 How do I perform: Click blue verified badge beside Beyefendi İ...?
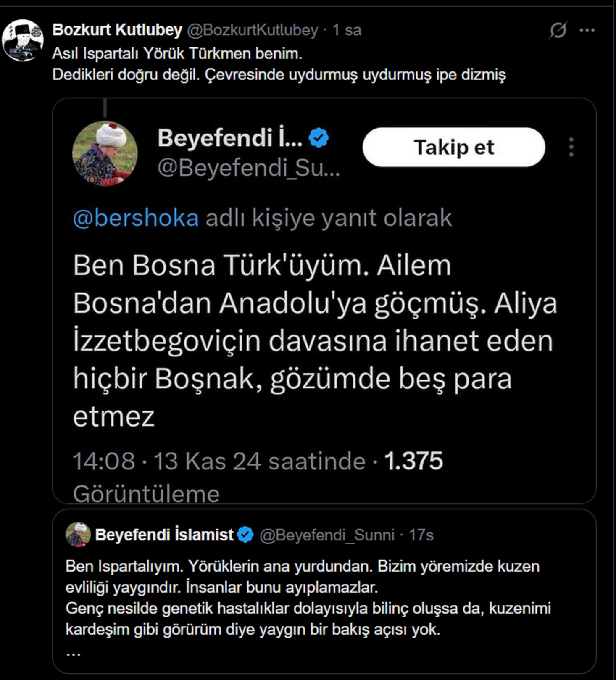(319, 138)
